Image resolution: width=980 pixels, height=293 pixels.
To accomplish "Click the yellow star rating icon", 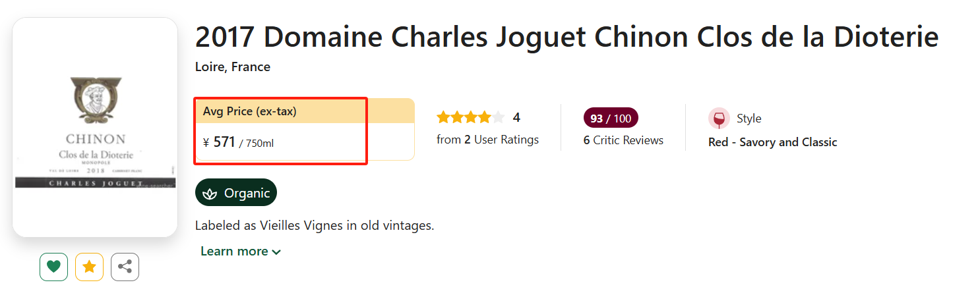I will click(89, 267).
